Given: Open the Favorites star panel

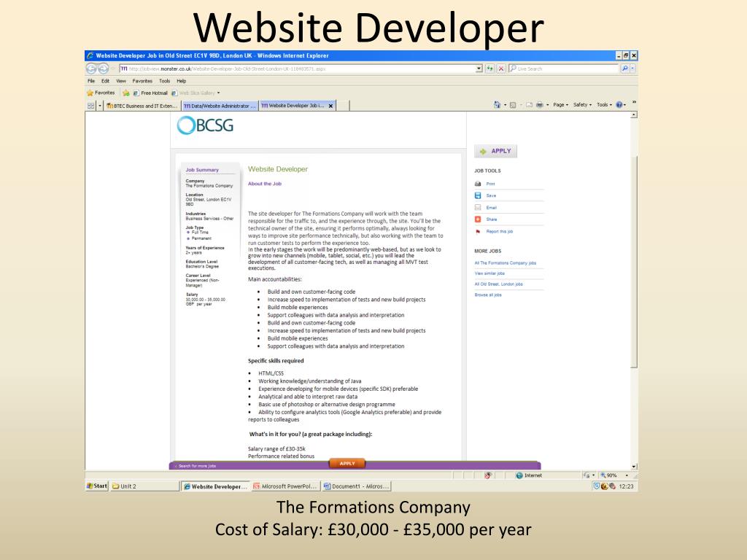Looking at the screenshot, I should tap(101, 93).
